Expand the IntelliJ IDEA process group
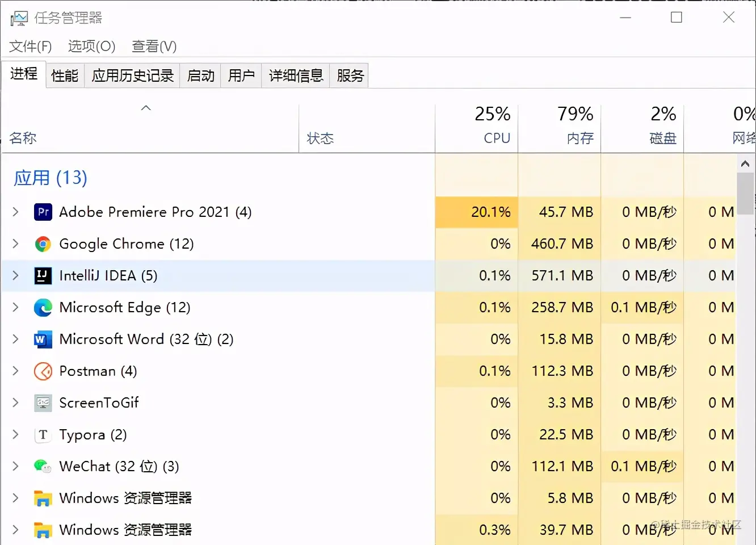Screen dimensions: 756x545 pyautogui.click(x=16, y=275)
